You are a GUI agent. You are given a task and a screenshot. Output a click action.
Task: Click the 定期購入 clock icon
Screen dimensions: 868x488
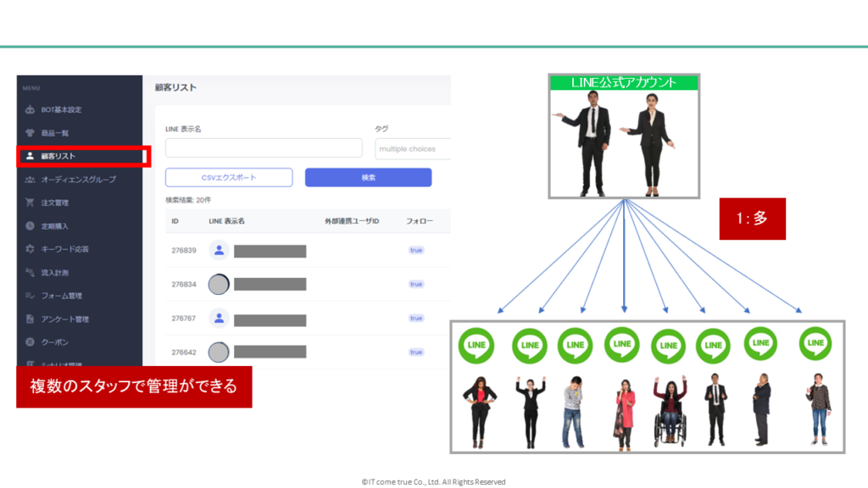point(30,225)
